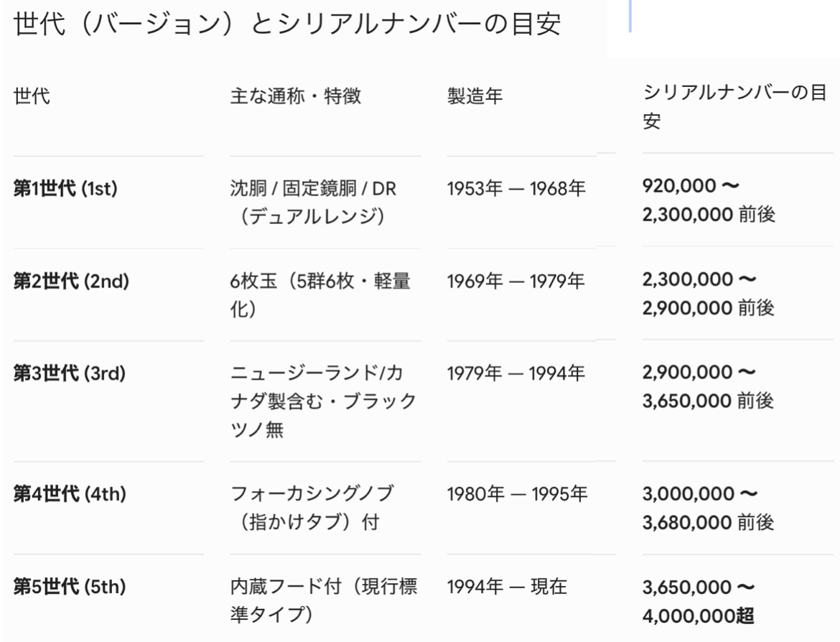Viewport: 840px width, 642px height.
Task: Click the table title heading 世代（バージョン）とシリアルナンバーの目安
Action: [286, 24]
